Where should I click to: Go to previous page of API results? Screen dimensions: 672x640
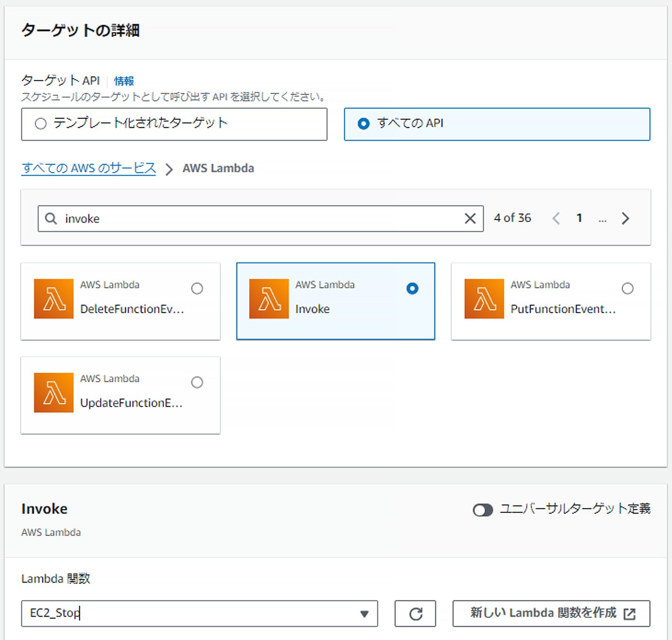[556, 218]
